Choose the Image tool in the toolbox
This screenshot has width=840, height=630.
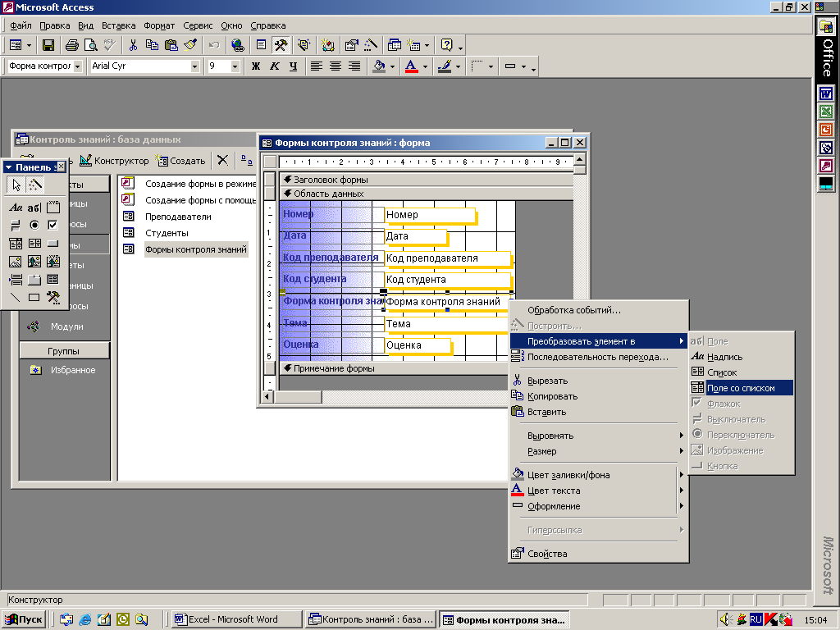click(16, 262)
